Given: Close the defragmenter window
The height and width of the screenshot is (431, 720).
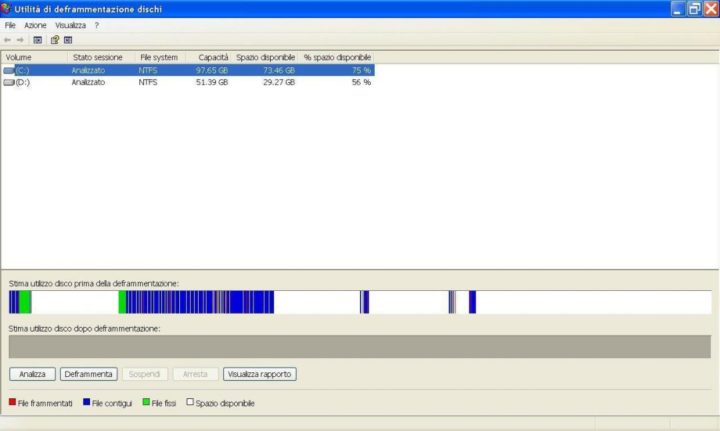Looking at the screenshot, I should 711,9.
